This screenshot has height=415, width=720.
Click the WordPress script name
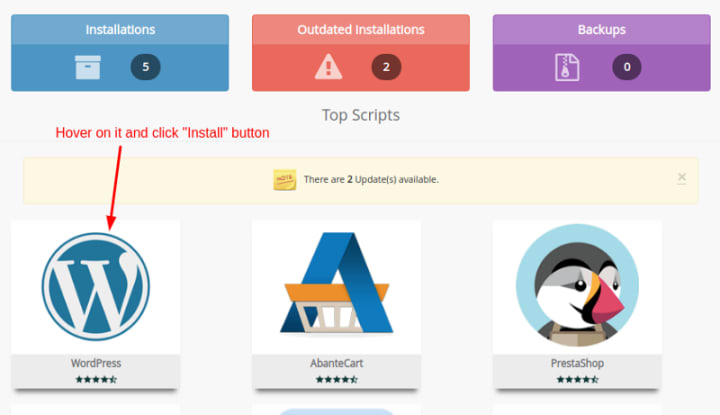click(96, 363)
